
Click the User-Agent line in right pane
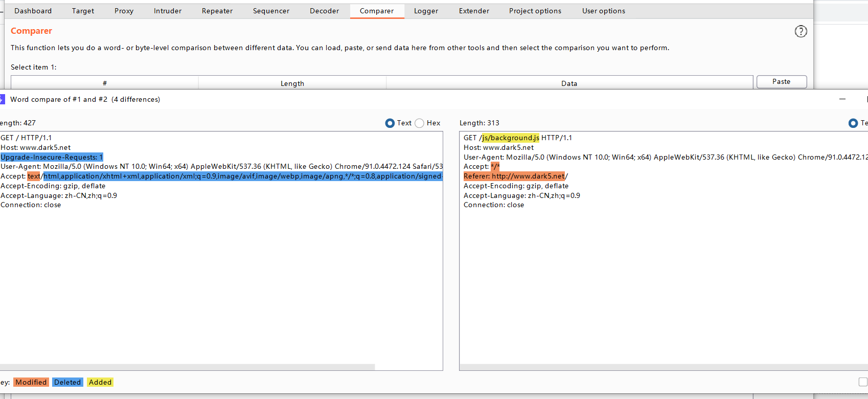[666, 157]
